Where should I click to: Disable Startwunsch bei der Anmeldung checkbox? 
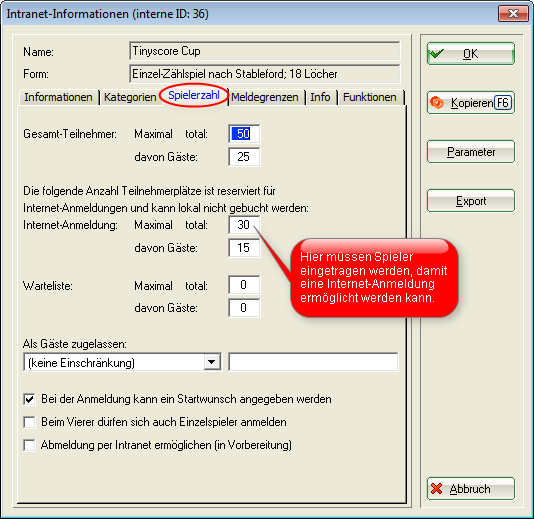click(29, 399)
